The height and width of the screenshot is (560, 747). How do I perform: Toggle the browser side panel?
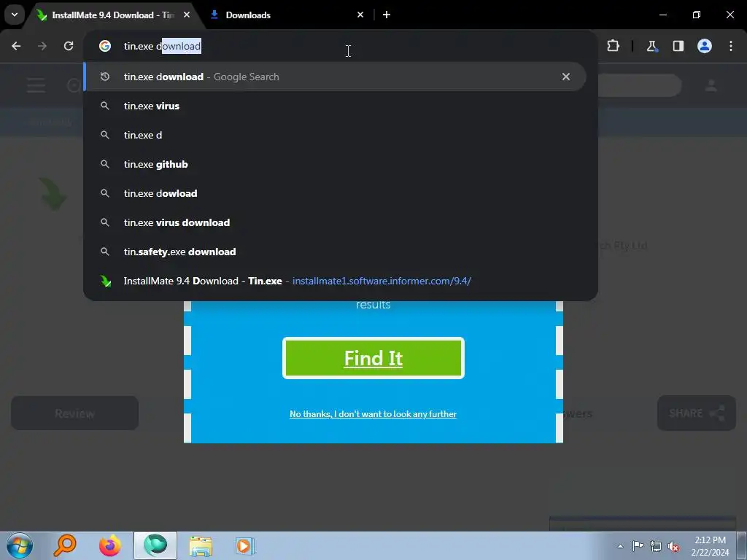[678, 46]
